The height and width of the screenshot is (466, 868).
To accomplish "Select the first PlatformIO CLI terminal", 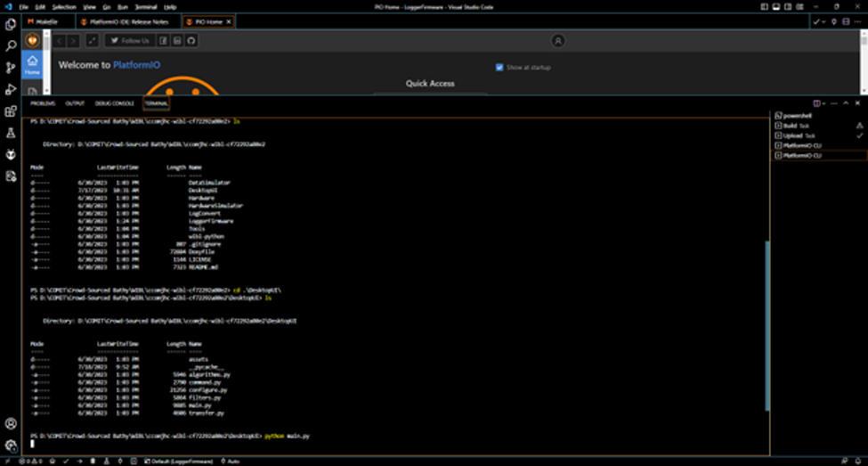I will (x=819, y=146).
